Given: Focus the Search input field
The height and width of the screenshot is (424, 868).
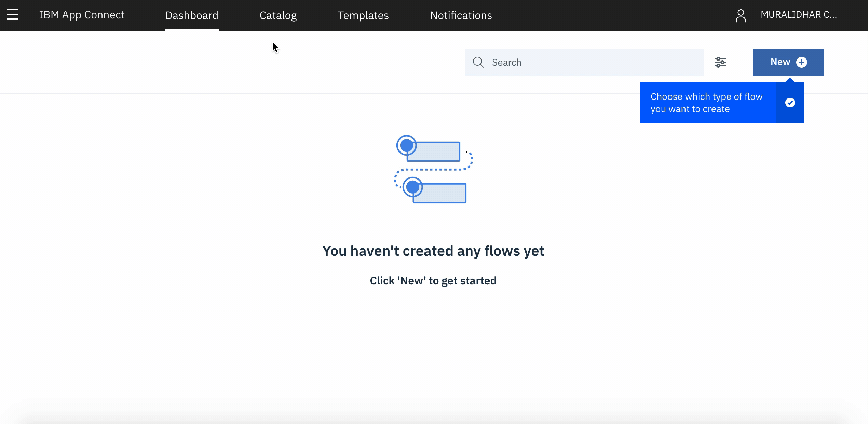Looking at the screenshot, I should coord(595,62).
